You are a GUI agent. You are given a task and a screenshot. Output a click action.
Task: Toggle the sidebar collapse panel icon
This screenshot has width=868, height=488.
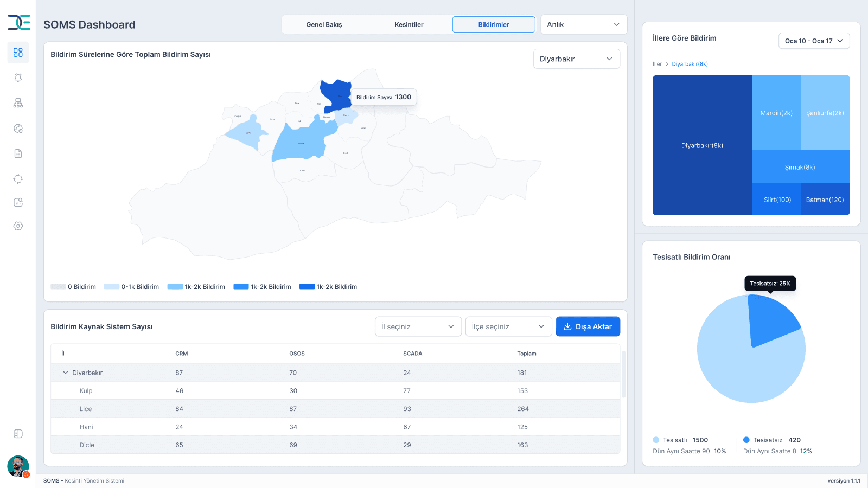point(18,434)
